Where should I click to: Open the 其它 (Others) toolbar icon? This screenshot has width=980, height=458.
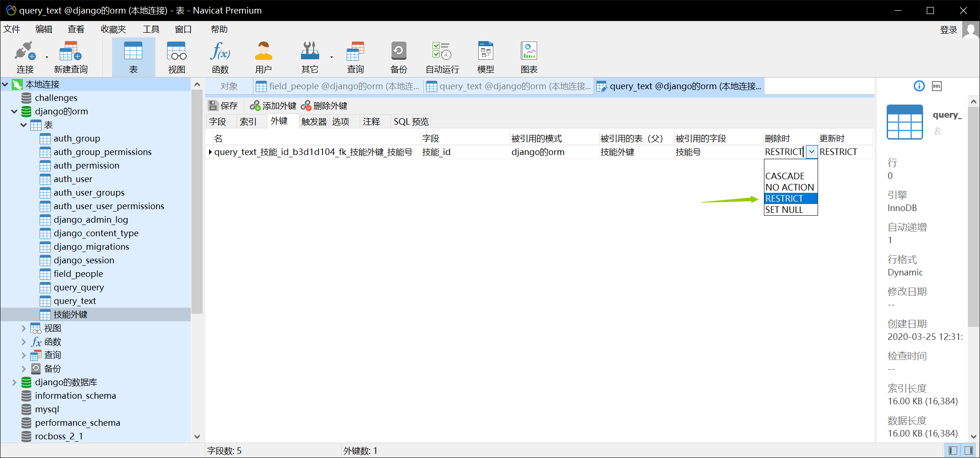[309, 57]
